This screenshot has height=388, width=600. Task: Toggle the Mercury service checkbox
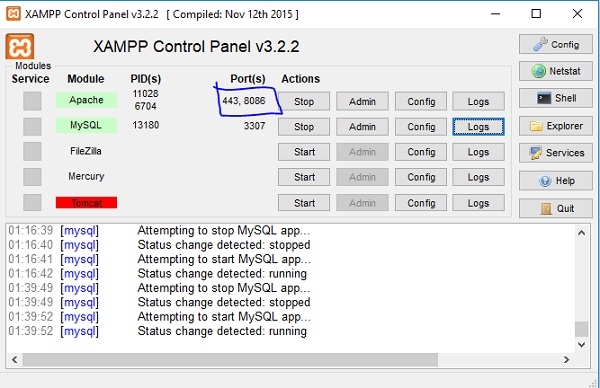pyautogui.click(x=32, y=177)
